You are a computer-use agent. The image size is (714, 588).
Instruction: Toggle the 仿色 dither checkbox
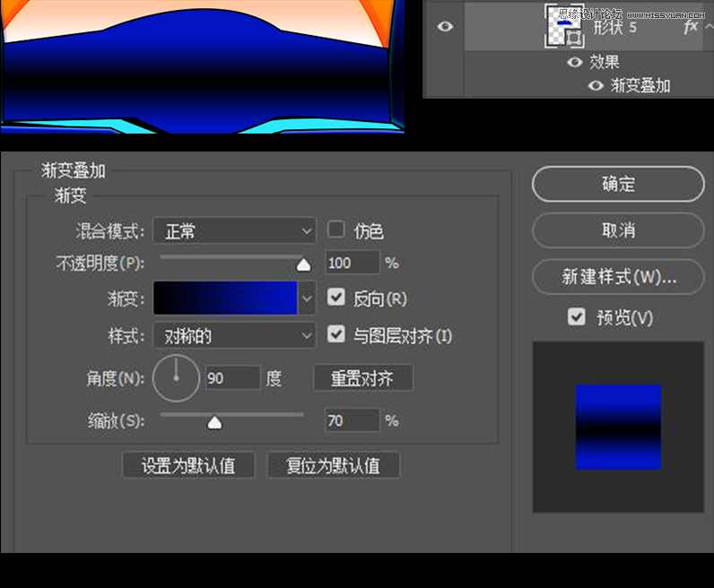(336, 229)
